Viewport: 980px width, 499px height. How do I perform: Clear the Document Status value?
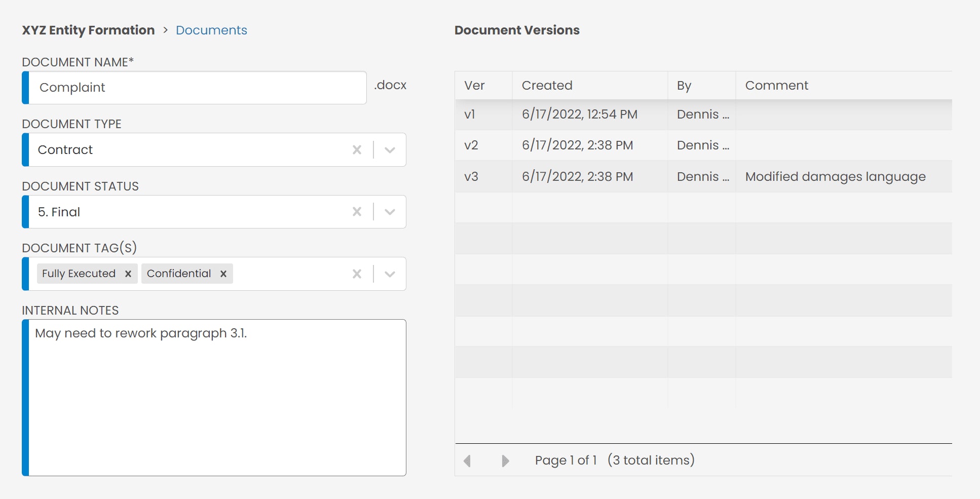(357, 212)
